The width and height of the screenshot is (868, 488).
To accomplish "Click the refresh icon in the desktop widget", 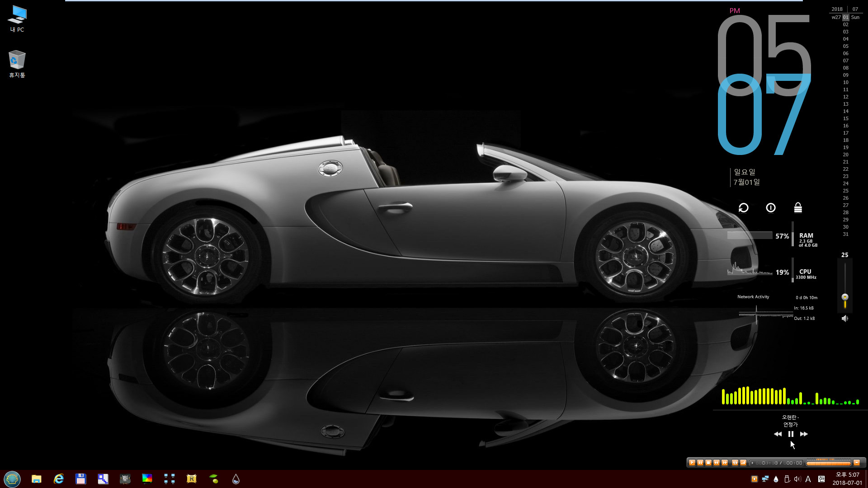I will (x=744, y=208).
